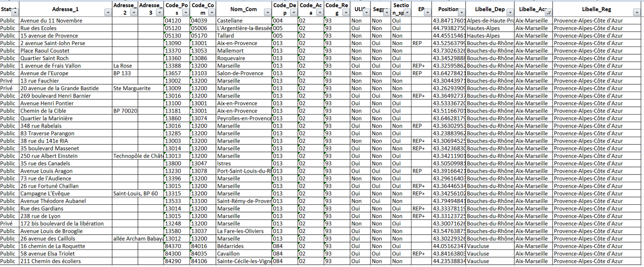Click the '26 avenue des Caillols' address
Viewport: 644px width, 267px height.
pyautogui.click(x=66, y=239)
